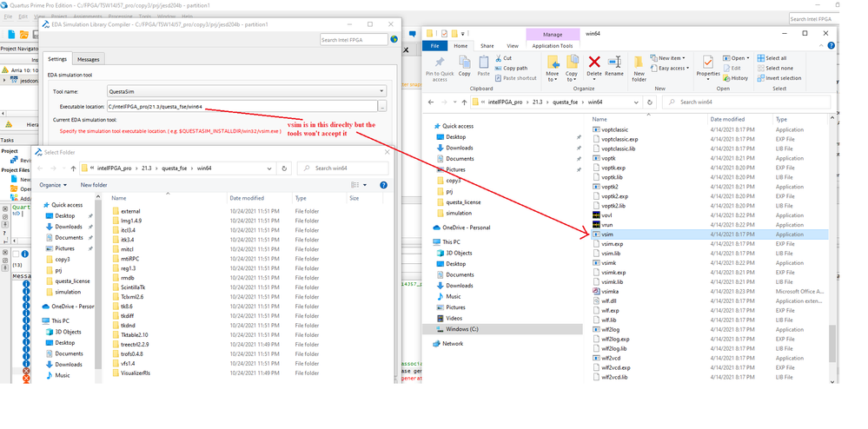Click History in the Open group

735,78
